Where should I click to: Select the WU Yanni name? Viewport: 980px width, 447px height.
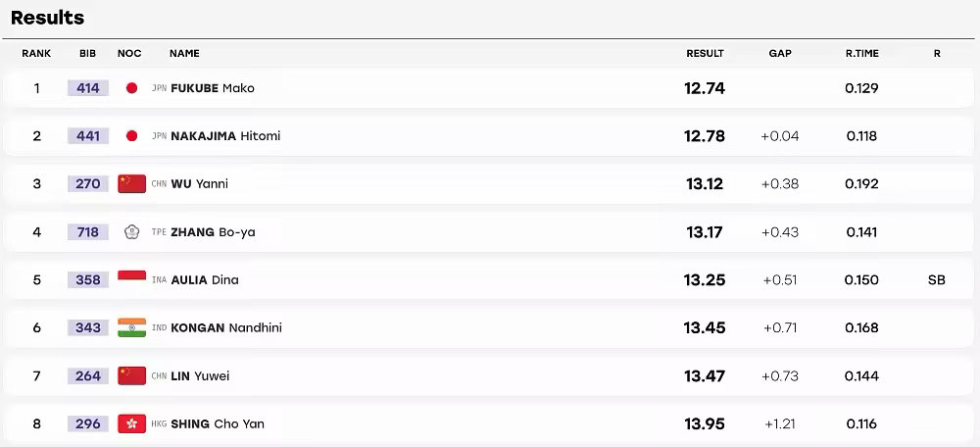coord(199,184)
